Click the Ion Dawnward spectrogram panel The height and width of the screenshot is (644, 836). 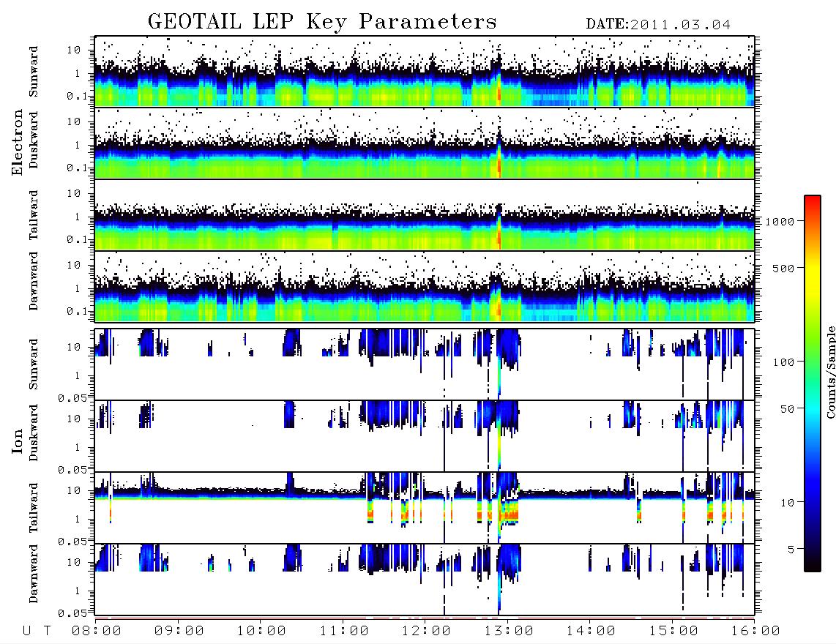tap(425, 579)
